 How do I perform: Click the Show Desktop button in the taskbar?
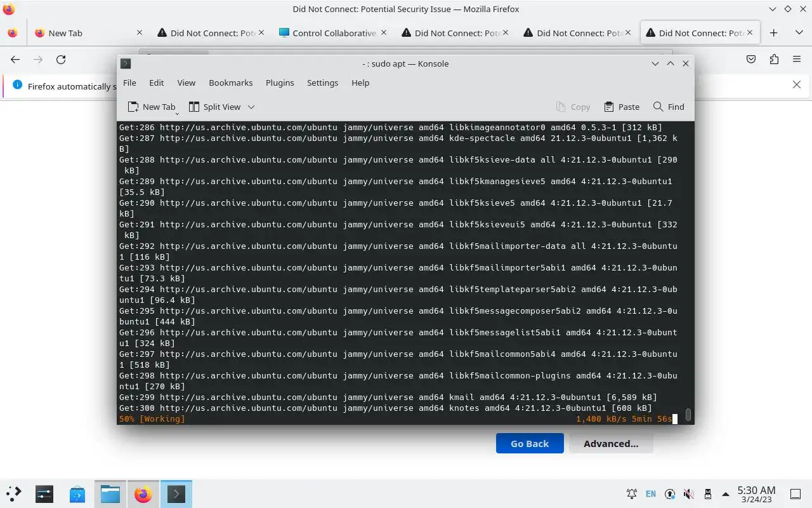(x=796, y=493)
